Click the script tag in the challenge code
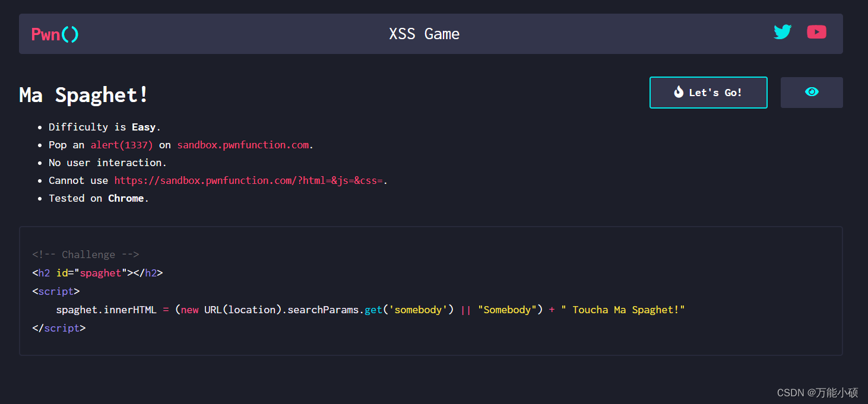The height and width of the screenshot is (404, 868). pyautogui.click(x=56, y=291)
